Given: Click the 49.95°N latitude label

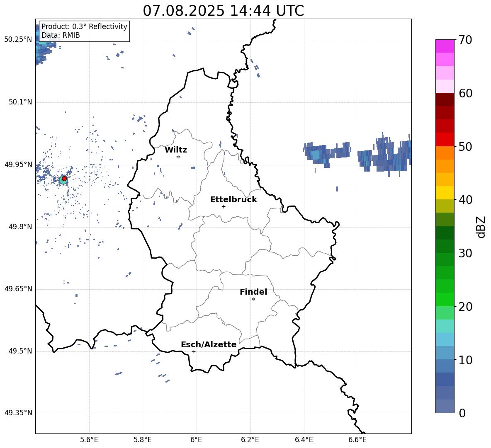Looking at the screenshot, I should point(18,165).
